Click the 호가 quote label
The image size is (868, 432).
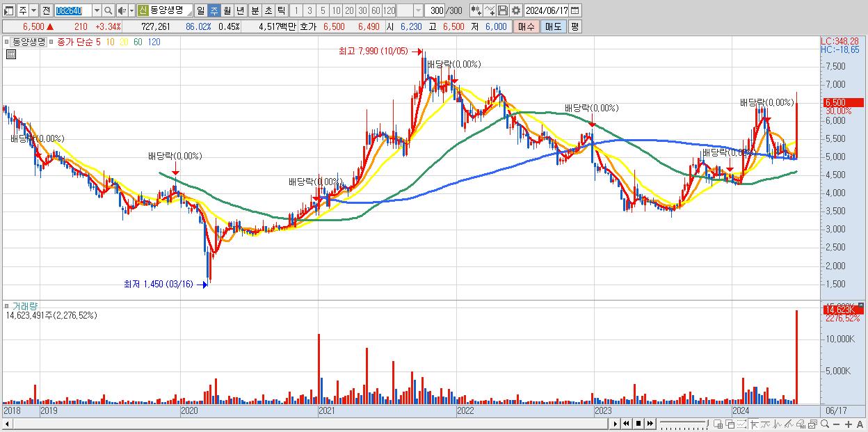[307, 26]
